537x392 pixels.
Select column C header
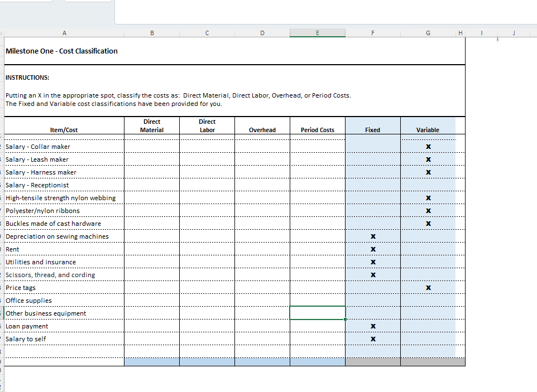coord(207,33)
